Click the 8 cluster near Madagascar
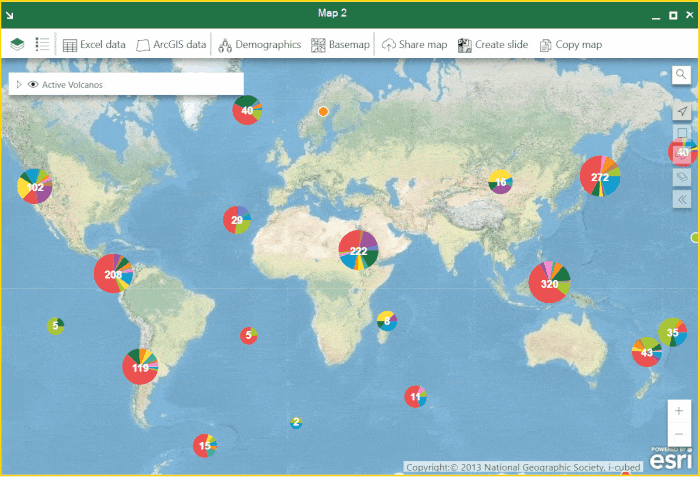Screen dimensions: 700x477 tap(387, 321)
